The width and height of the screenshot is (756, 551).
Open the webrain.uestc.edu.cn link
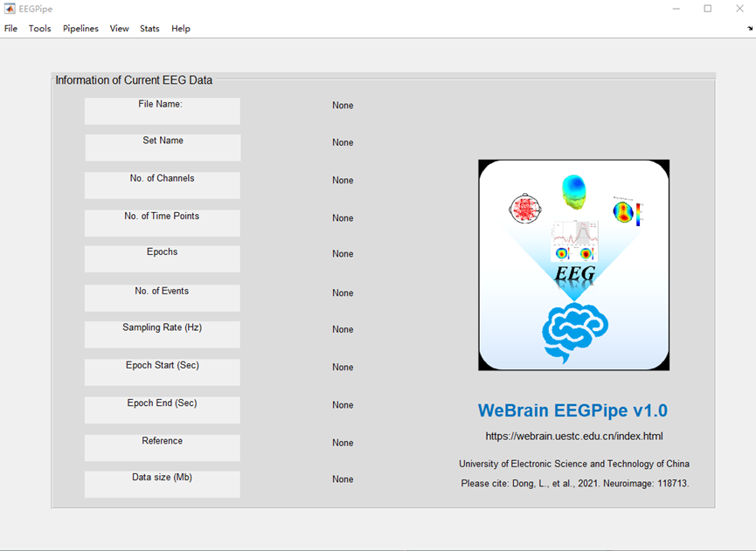(574, 436)
